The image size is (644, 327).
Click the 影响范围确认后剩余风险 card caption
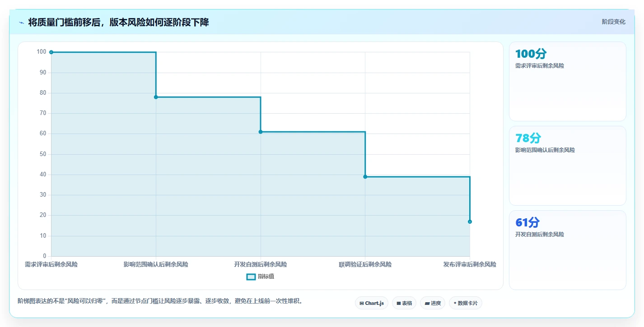click(x=545, y=150)
